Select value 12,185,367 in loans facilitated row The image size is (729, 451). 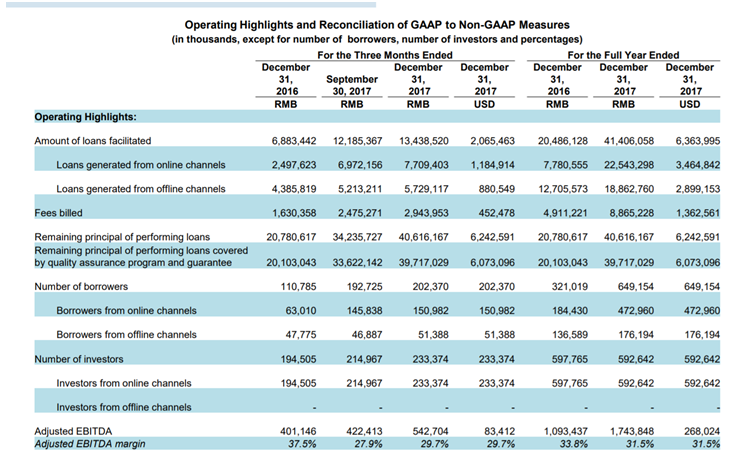click(x=358, y=140)
